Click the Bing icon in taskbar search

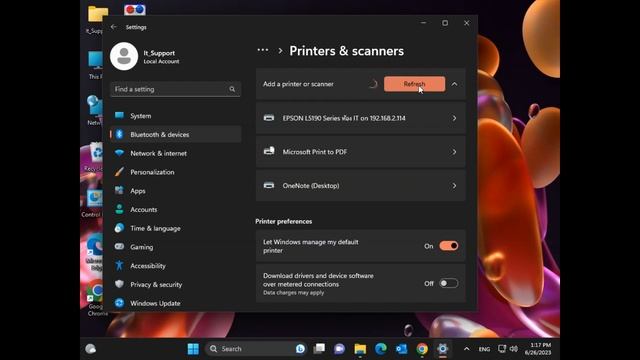pyautogui.click(x=300, y=349)
